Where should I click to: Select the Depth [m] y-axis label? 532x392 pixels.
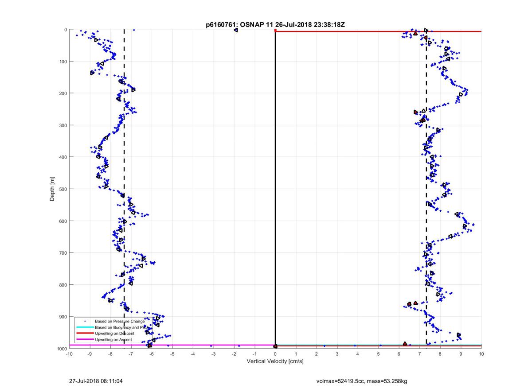(x=52, y=189)
